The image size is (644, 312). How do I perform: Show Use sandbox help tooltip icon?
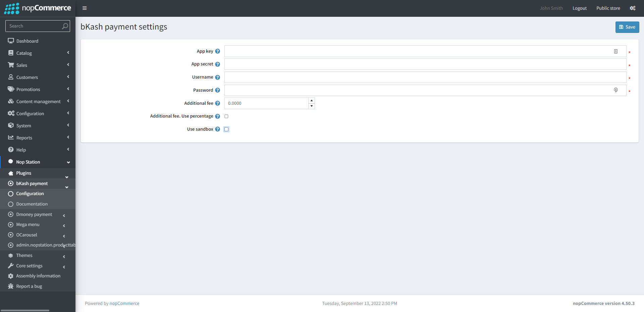[x=217, y=129]
